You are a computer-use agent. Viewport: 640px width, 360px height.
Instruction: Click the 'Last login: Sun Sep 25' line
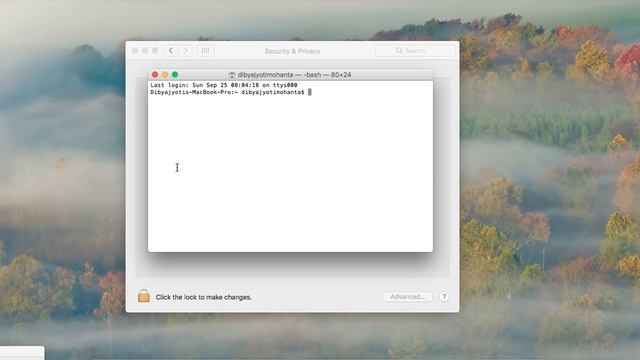click(224, 85)
